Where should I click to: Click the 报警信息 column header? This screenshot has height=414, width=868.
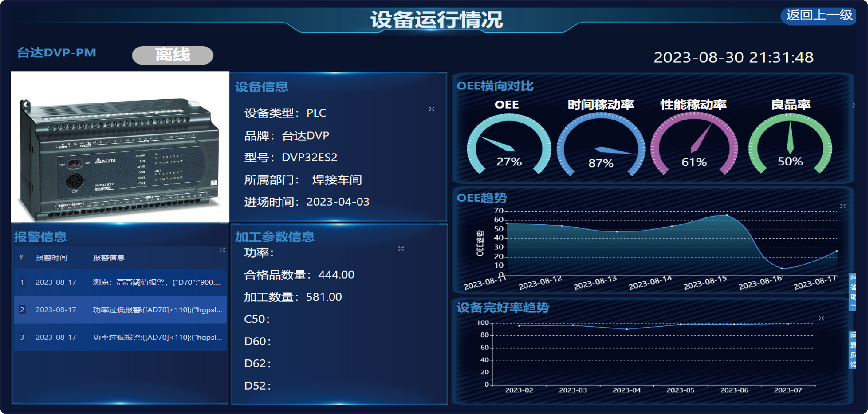pyautogui.click(x=109, y=258)
